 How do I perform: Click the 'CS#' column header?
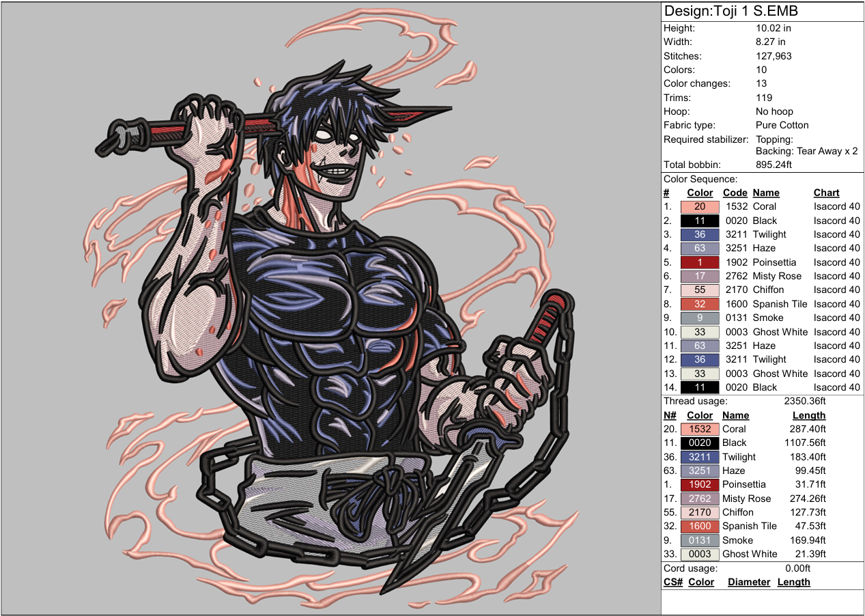click(x=673, y=582)
